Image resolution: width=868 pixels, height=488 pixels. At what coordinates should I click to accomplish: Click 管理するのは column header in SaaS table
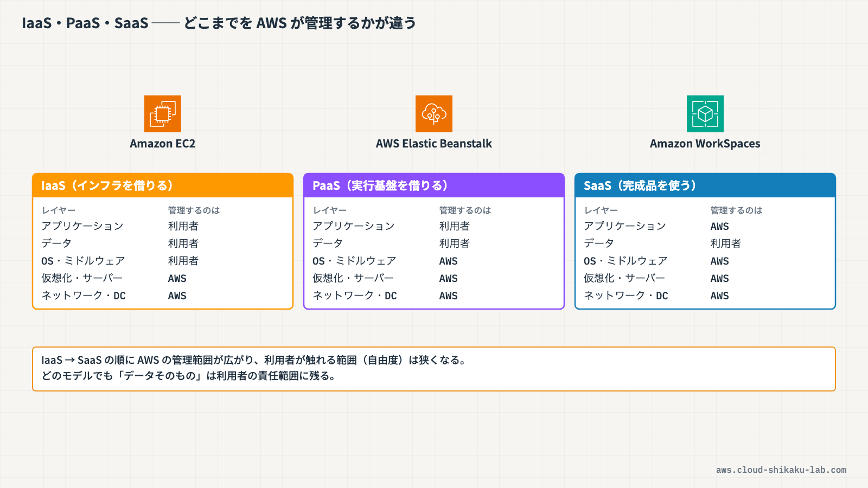736,210
